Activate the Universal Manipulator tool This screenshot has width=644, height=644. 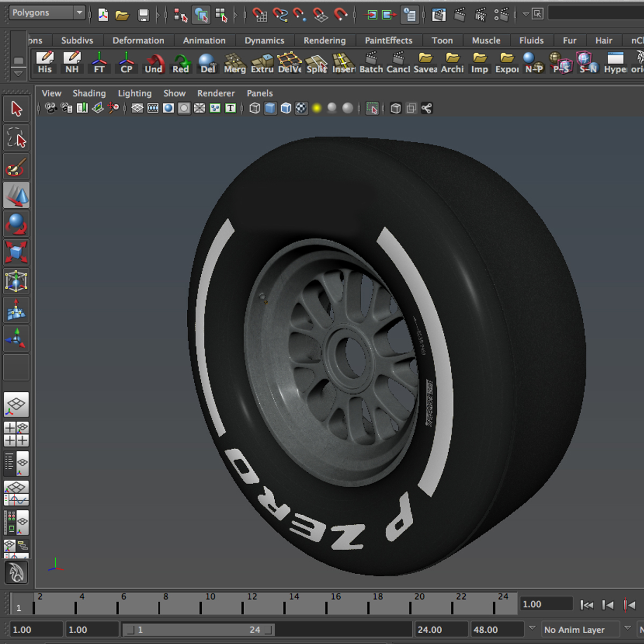[16, 281]
